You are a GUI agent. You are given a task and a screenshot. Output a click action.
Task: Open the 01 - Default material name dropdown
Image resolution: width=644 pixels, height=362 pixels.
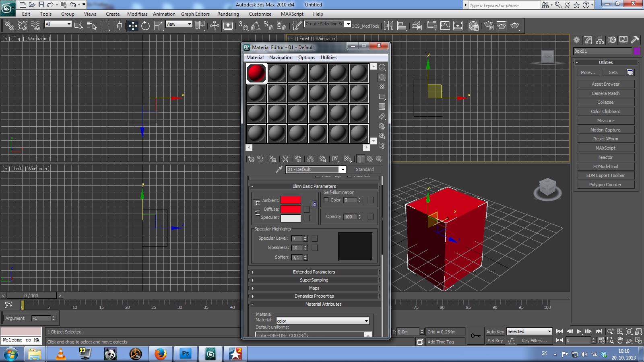[316, 169]
